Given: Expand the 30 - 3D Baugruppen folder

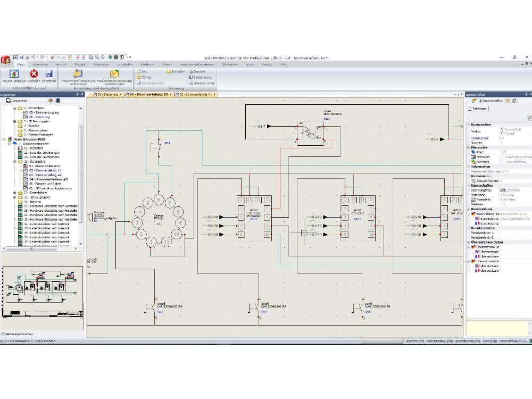Looking at the screenshot, I should [x=15, y=197].
